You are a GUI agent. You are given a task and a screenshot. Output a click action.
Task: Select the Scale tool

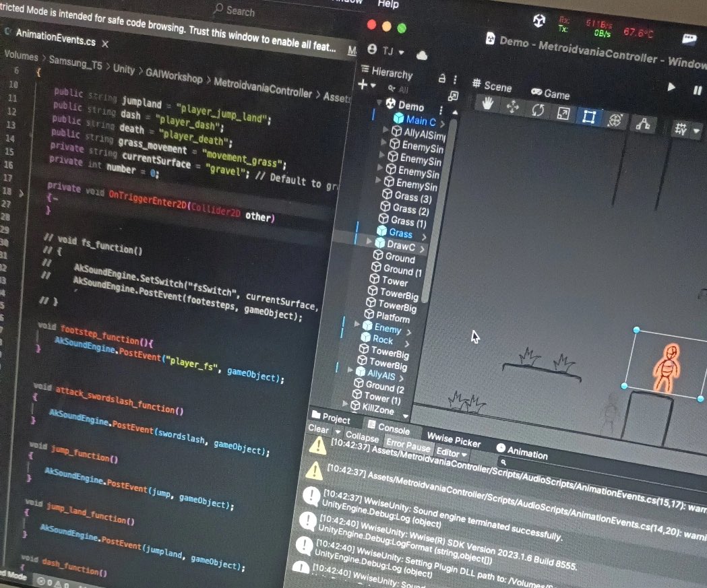click(x=563, y=113)
